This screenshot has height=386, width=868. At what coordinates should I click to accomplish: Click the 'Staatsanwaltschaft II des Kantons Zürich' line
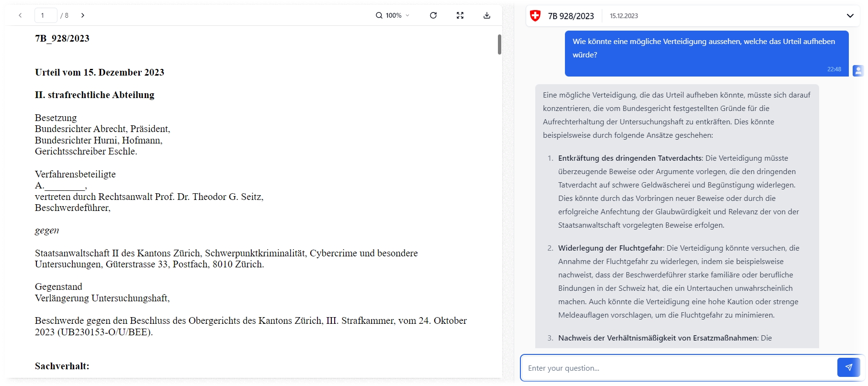(226, 253)
